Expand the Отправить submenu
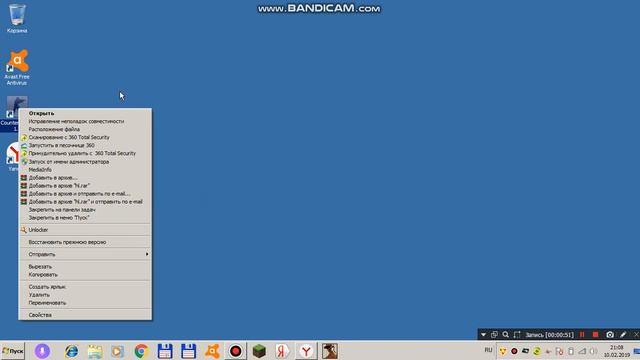This screenshot has height=360, width=640. click(85, 254)
